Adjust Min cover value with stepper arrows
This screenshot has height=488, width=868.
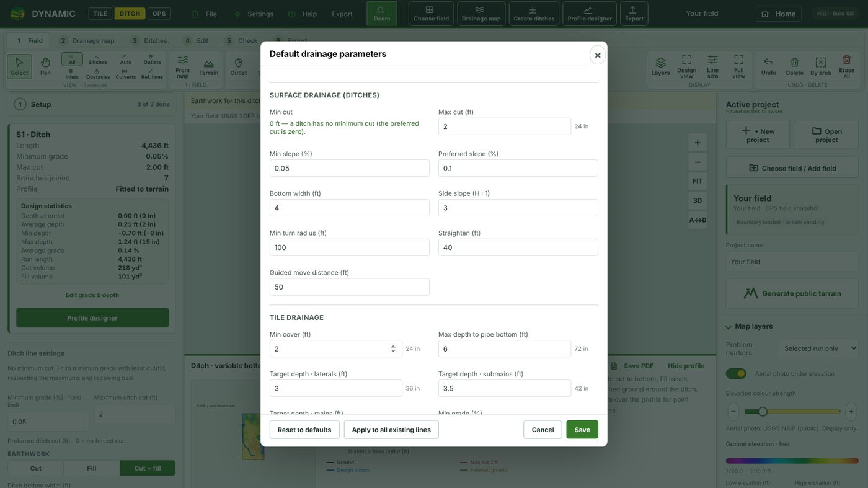(393, 348)
